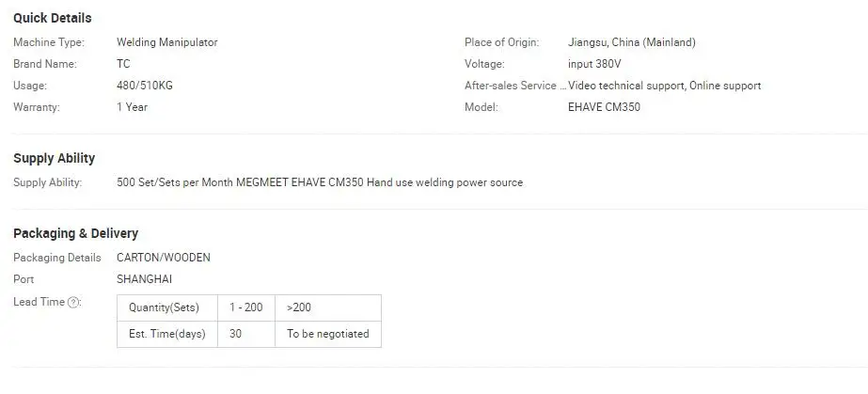Click the Lead Time help question-mark icon
Viewport: 868px width, 394px height.
click(72, 302)
